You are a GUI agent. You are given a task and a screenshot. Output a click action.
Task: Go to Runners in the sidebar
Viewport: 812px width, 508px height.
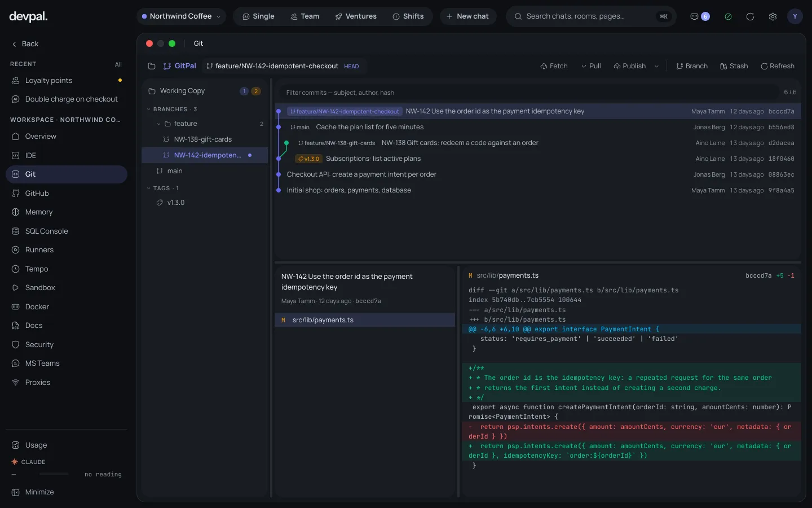67,249
